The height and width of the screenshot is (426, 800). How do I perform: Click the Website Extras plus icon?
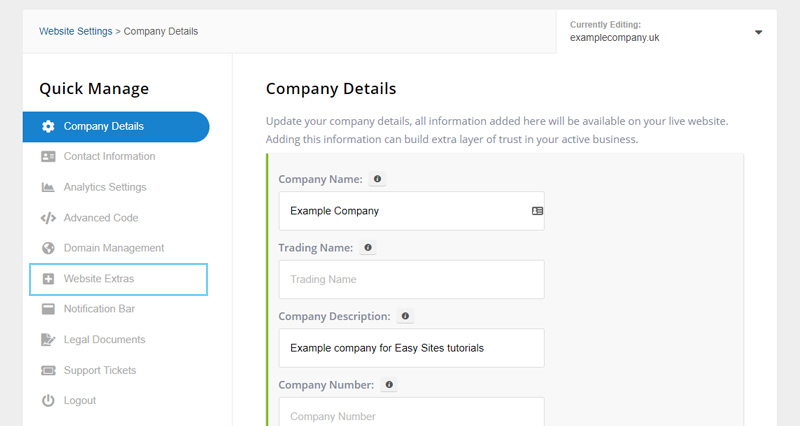[x=48, y=279]
